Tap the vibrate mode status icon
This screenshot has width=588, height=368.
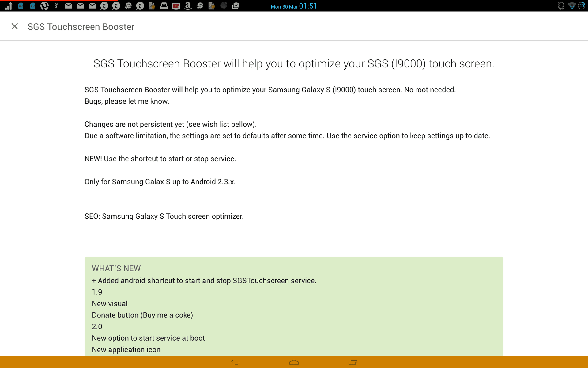[561, 6]
